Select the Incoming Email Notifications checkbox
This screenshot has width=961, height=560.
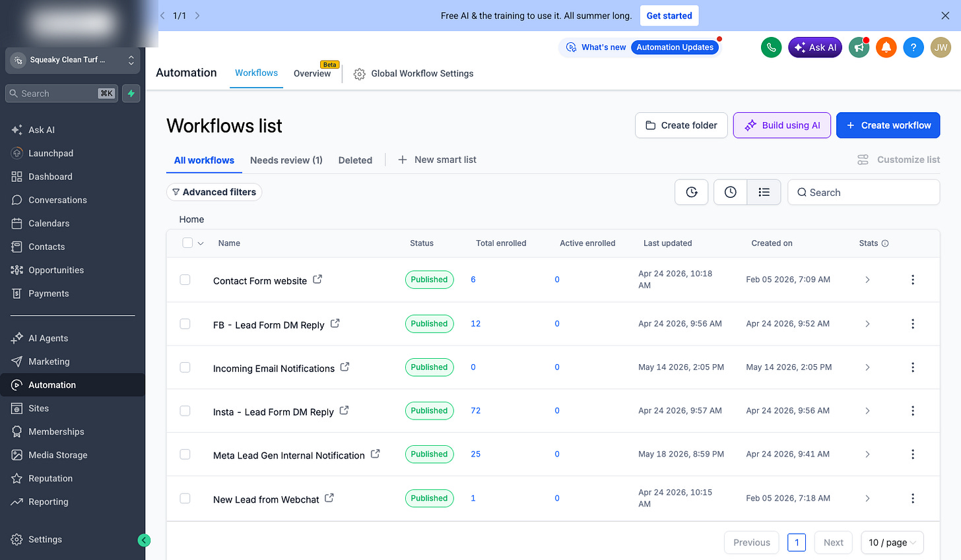(x=185, y=367)
